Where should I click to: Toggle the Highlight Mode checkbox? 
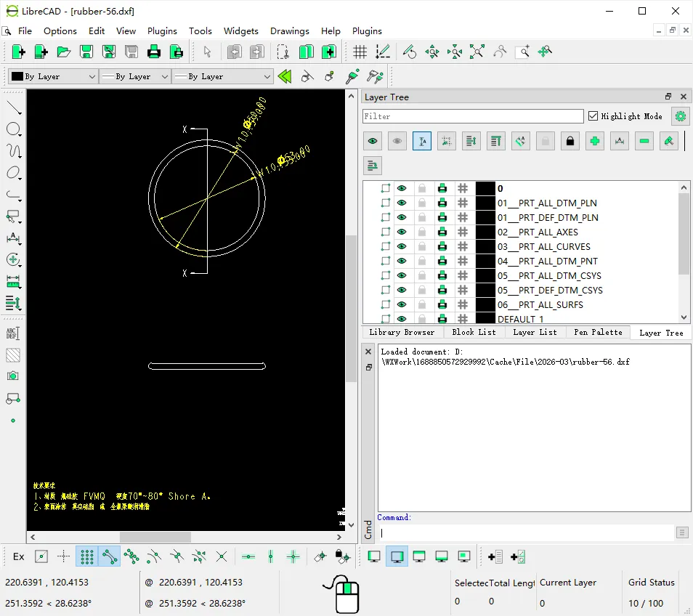(593, 116)
